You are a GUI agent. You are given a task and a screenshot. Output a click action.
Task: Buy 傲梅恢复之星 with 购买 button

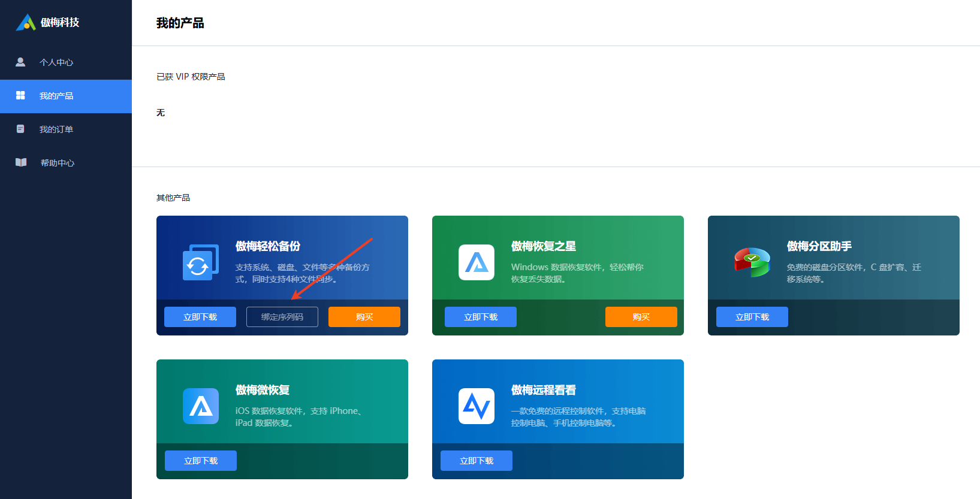point(641,317)
